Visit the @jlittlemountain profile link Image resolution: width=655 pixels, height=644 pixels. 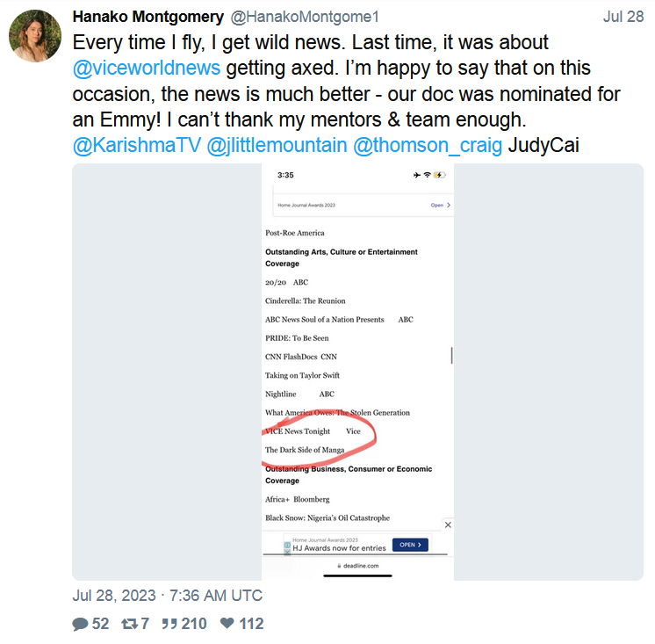point(277,145)
